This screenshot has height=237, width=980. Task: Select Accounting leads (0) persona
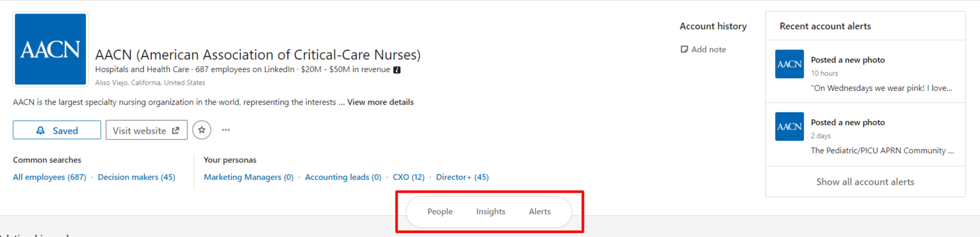343,177
